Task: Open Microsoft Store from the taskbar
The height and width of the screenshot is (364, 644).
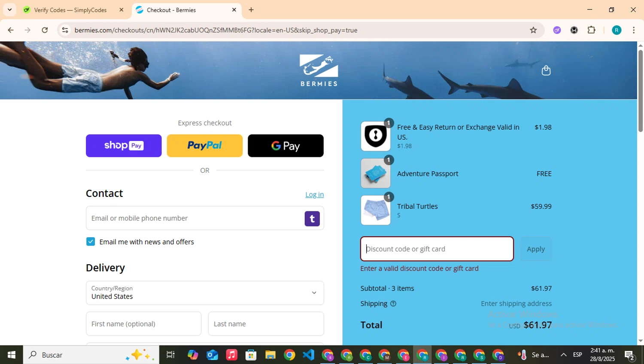Action: coord(251,355)
